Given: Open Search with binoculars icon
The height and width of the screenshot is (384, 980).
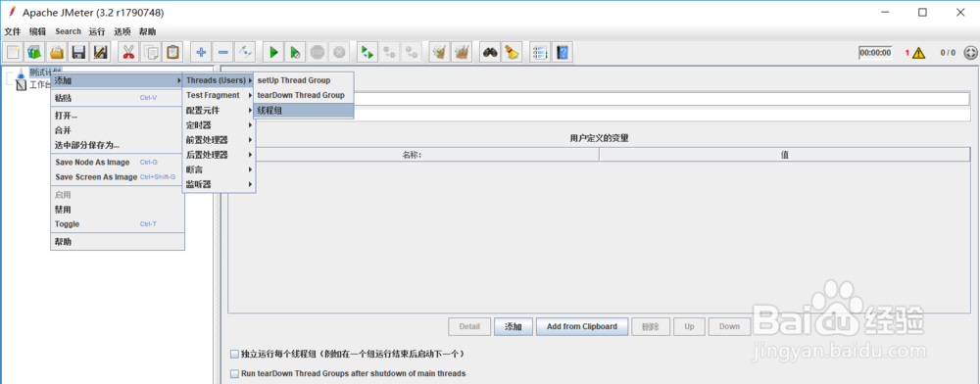Looking at the screenshot, I should pyautogui.click(x=490, y=53).
